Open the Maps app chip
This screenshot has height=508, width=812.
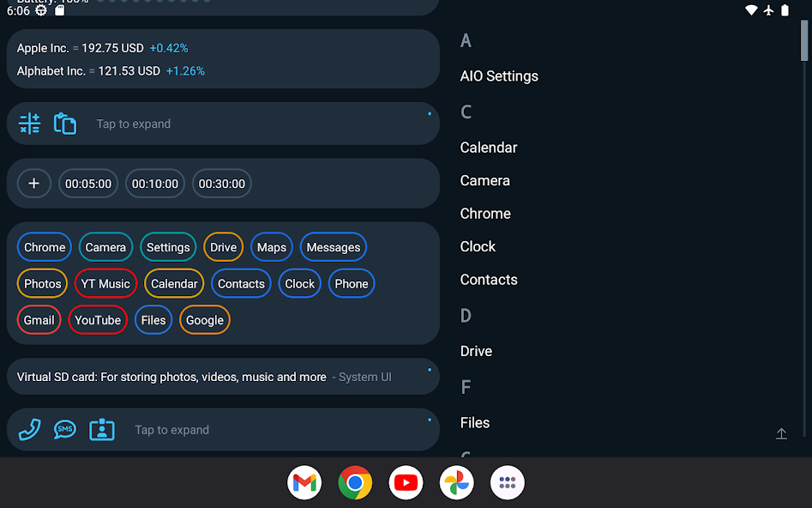pyautogui.click(x=272, y=247)
